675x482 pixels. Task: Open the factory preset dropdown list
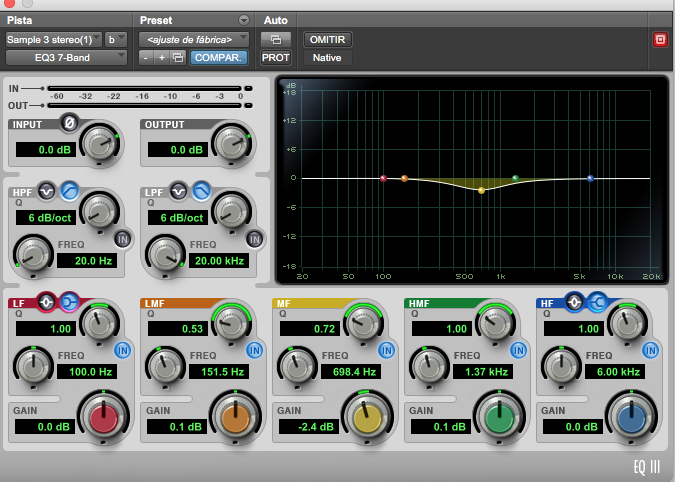(x=193, y=39)
